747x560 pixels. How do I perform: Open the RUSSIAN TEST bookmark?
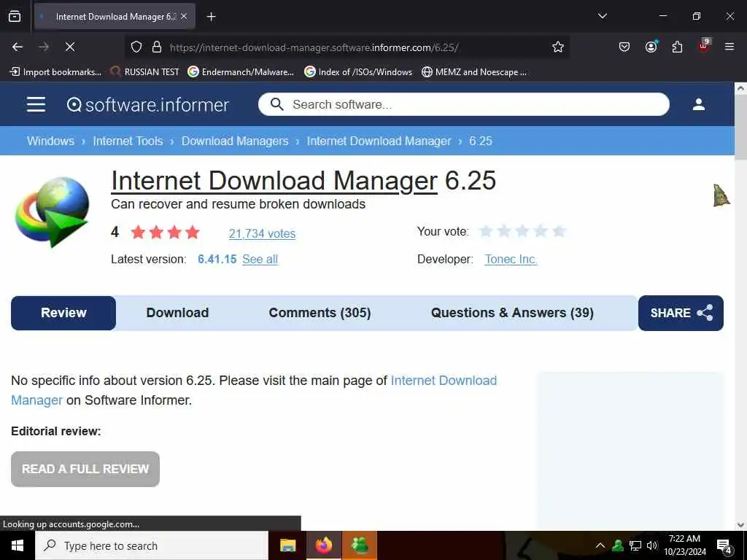(x=144, y=72)
